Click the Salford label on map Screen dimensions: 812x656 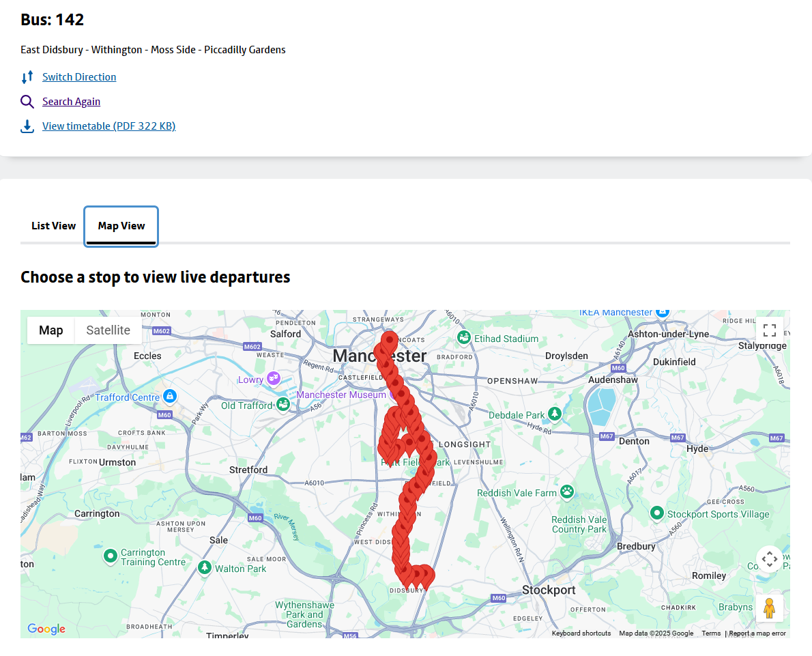pyautogui.click(x=285, y=334)
